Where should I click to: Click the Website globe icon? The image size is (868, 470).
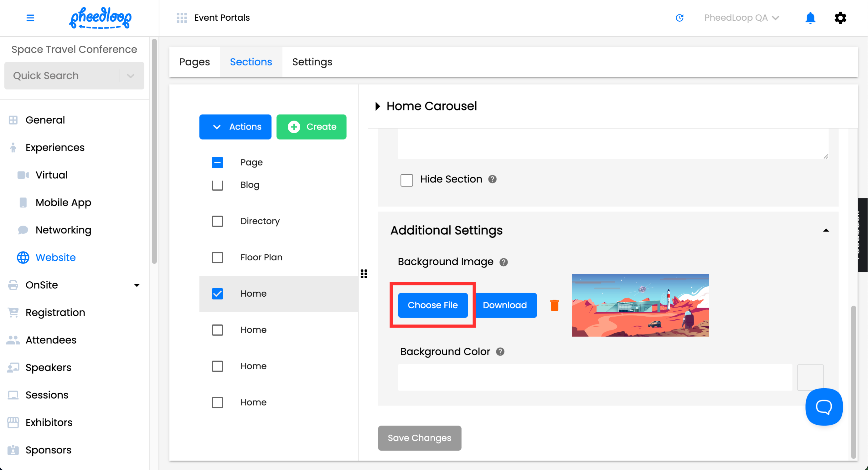point(23,258)
